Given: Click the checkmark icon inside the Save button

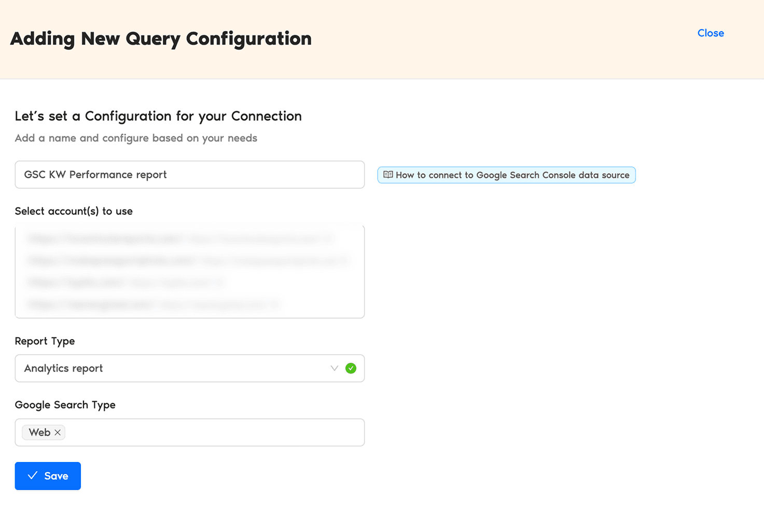Looking at the screenshot, I should coord(33,475).
